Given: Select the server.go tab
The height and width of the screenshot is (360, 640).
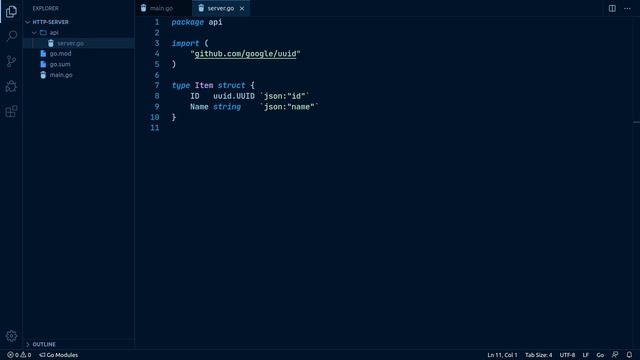Looking at the screenshot, I should point(220,8).
